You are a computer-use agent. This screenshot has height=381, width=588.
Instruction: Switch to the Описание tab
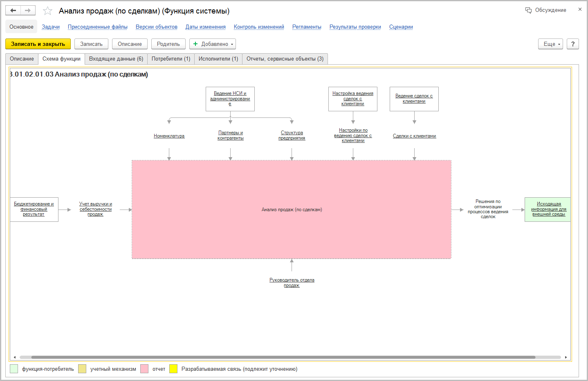pyautogui.click(x=22, y=59)
